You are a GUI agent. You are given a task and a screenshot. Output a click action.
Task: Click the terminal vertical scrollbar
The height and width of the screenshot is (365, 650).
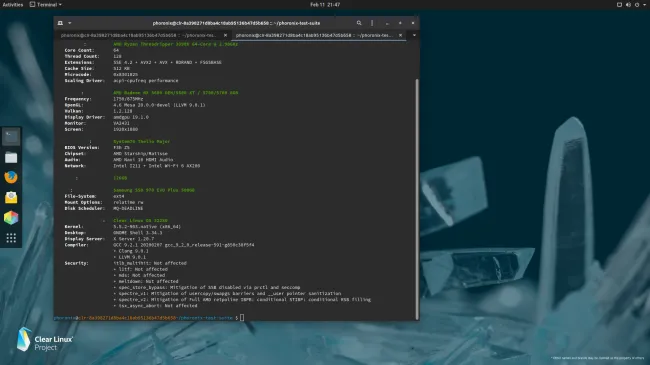tap(417, 198)
